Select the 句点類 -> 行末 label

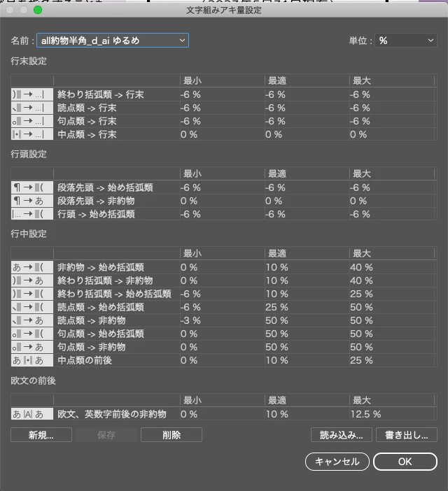coord(87,121)
